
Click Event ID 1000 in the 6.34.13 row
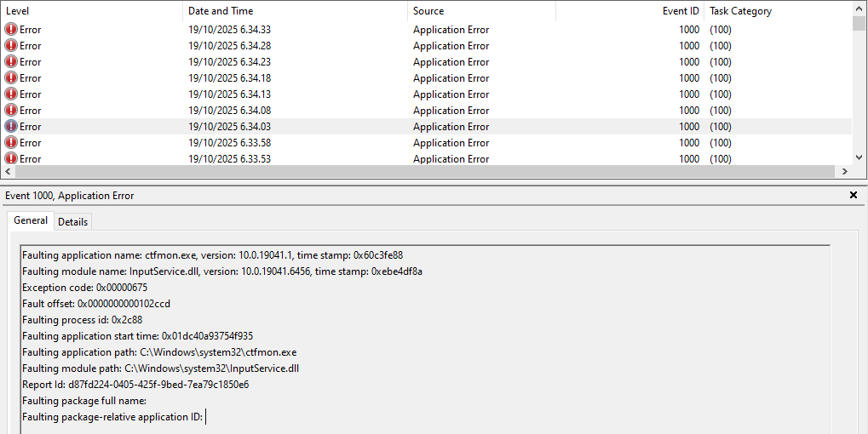[688, 94]
